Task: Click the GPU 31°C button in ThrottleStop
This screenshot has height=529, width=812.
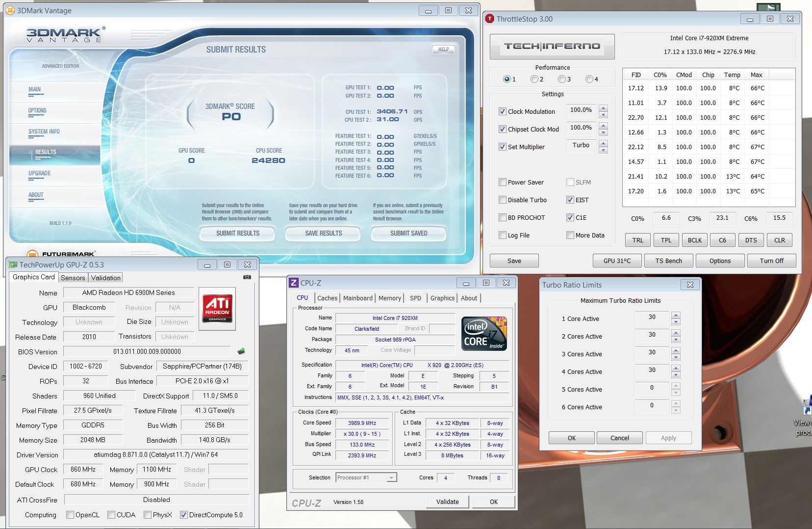Action: click(617, 261)
